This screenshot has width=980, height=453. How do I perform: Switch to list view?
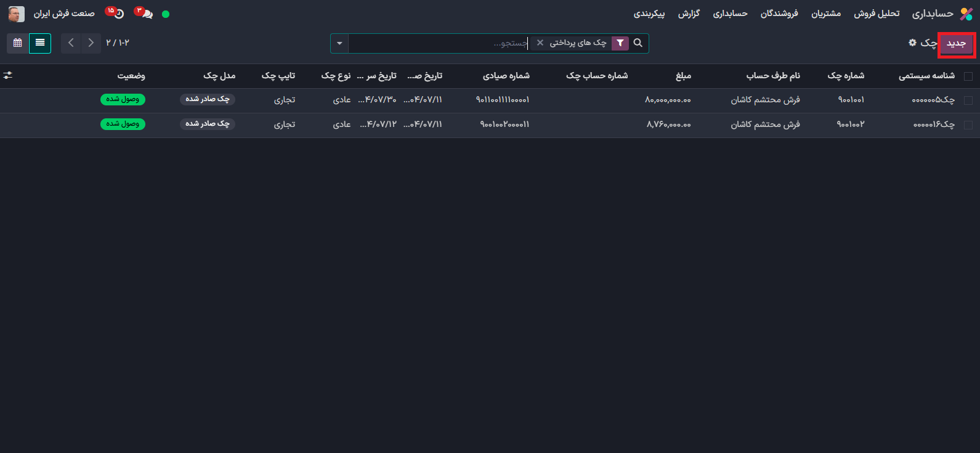click(x=40, y=43)
